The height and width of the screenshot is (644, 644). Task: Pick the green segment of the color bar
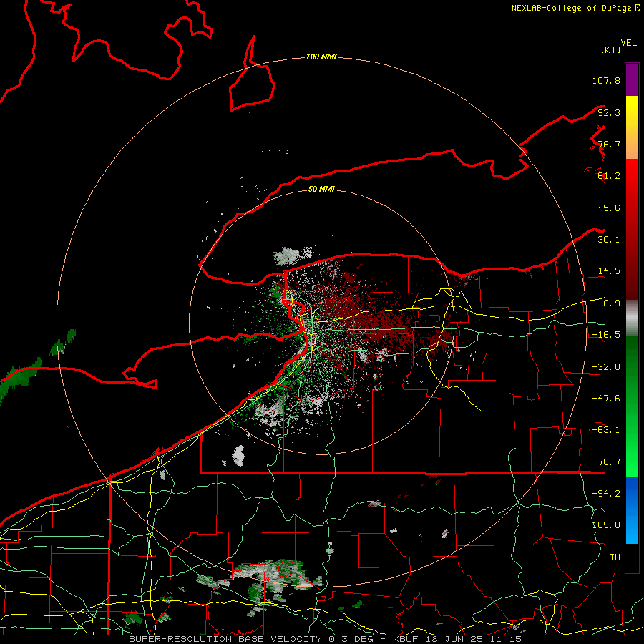click(x=632, y=407)
